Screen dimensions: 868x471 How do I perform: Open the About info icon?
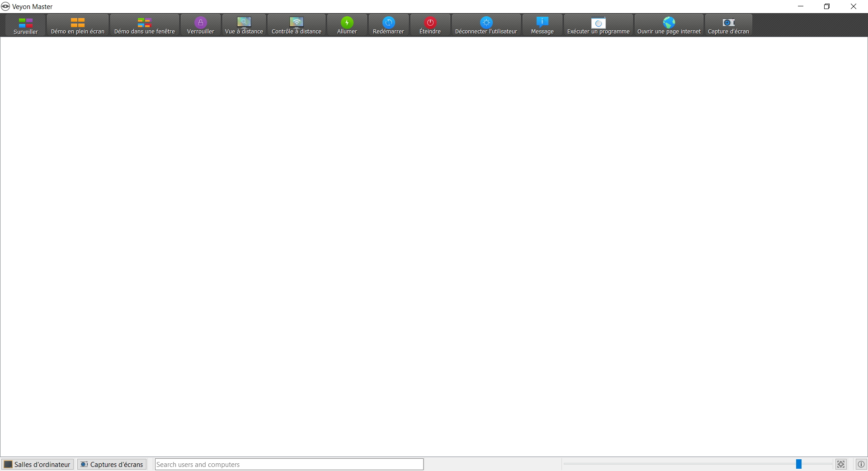point(861,464)
